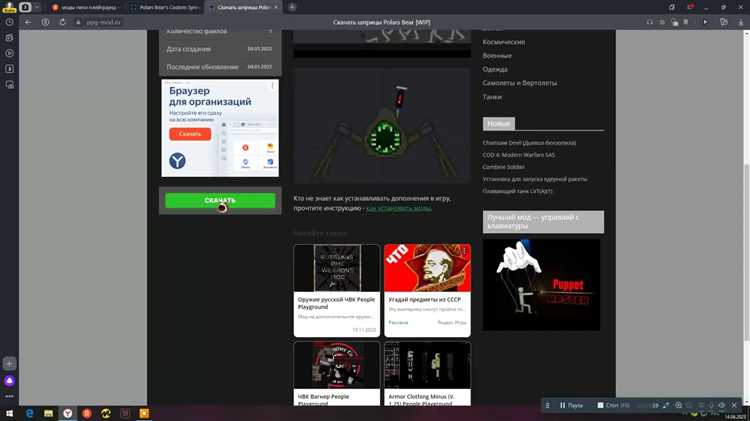Close the active 'Скачать шприцы' tab
750x421 pixels.
click(276, 7)
